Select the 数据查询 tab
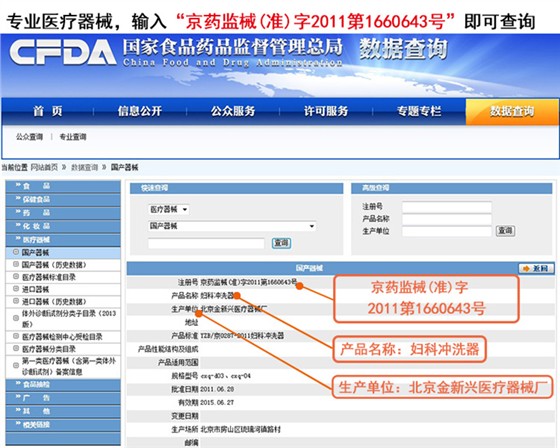Viewport: 560px width, 448px height. (512, 111)
